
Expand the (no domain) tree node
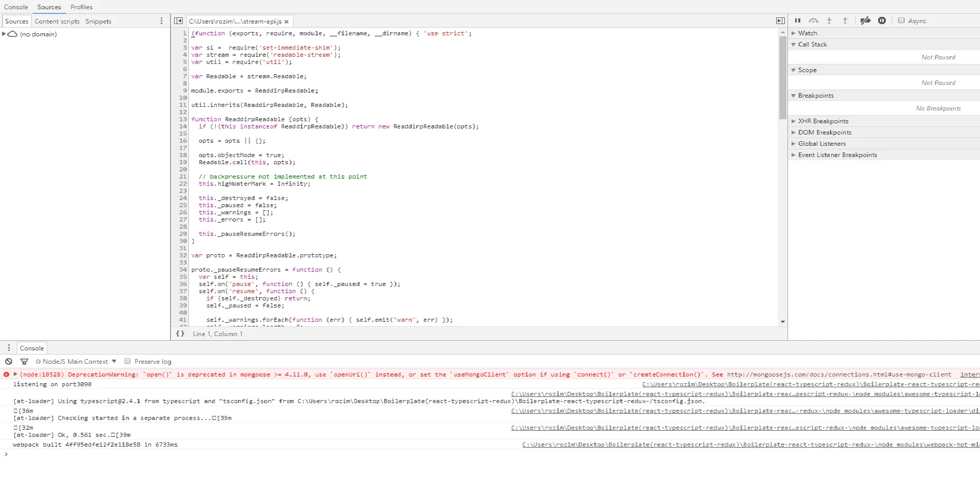point(4,34)
